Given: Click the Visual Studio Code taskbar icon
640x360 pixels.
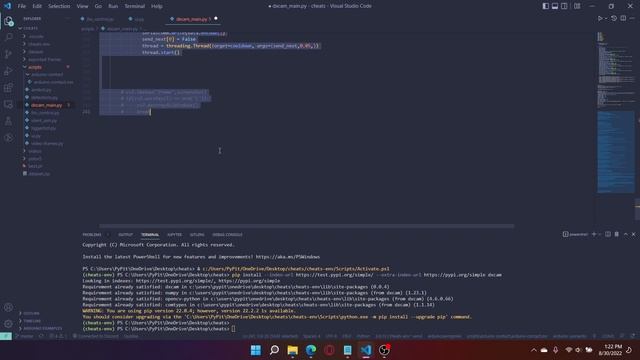Looking at the screenshot, I should [366, 350].
